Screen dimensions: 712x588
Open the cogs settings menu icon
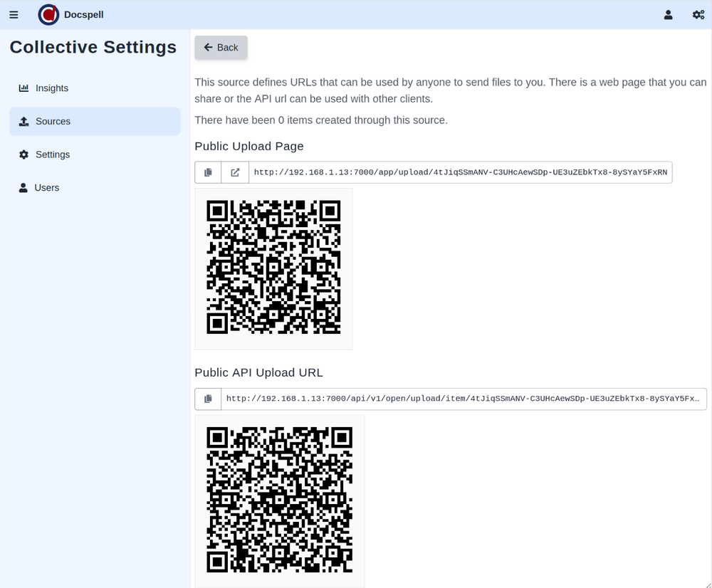698,14
